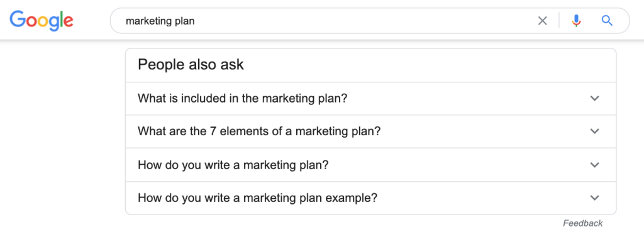644x246 pixels.
Task: Click the word 'plan' in the search query
Action: tap(184, 21)
